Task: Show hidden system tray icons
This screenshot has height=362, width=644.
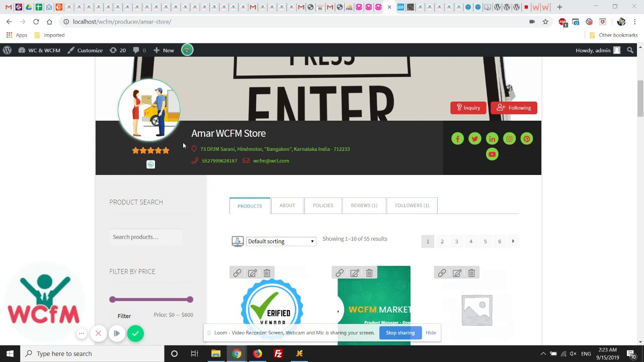Action: click(542, 353)
